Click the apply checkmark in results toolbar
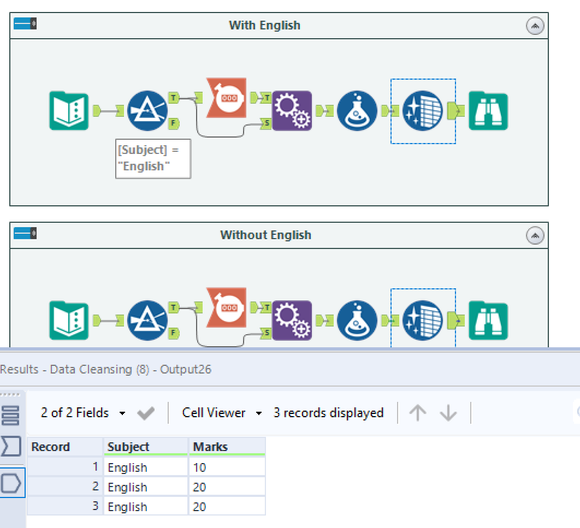Screen dimensions: 580x528 point(146,413)
